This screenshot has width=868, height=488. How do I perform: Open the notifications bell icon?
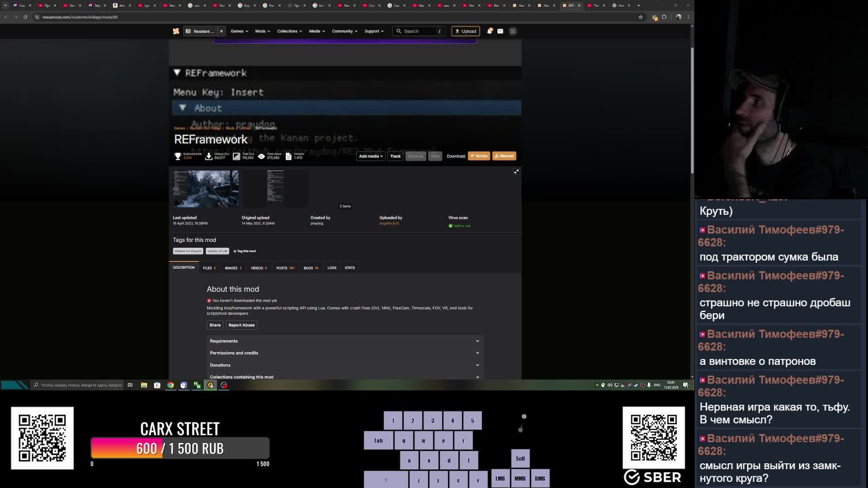[490, 31]
